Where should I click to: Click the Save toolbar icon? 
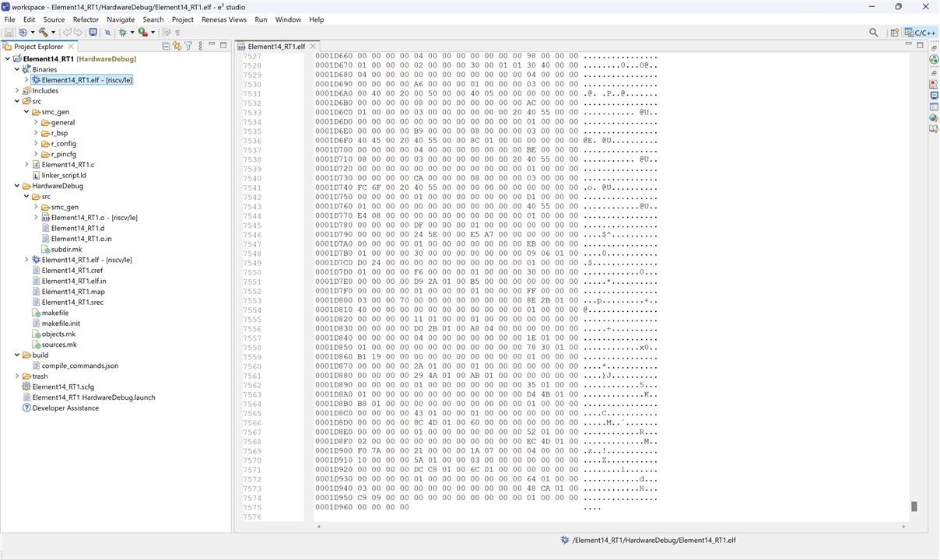click(x=9, y=33)
